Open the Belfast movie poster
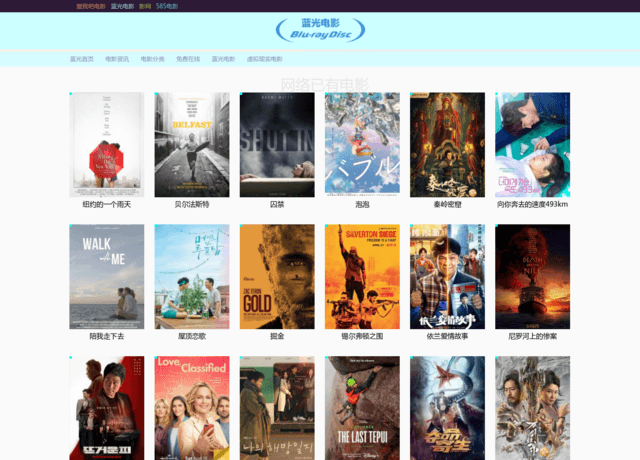The image size is (640, 460). coord(192,145)
